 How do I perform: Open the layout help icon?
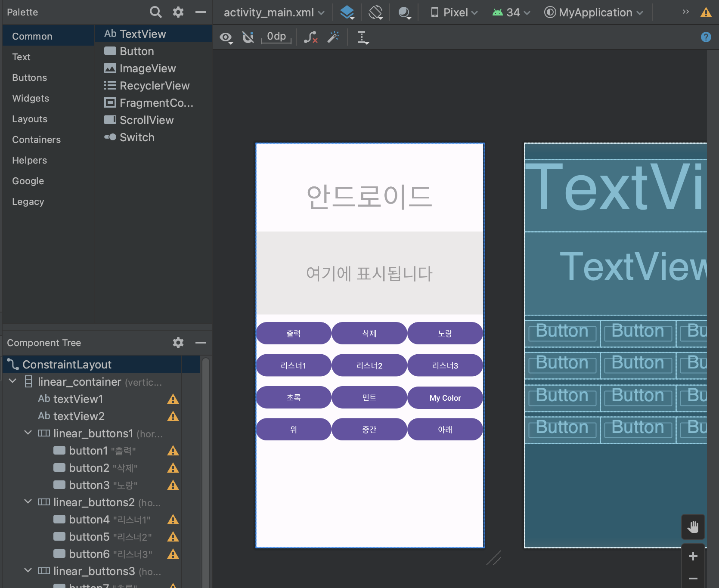click(706, 37)
